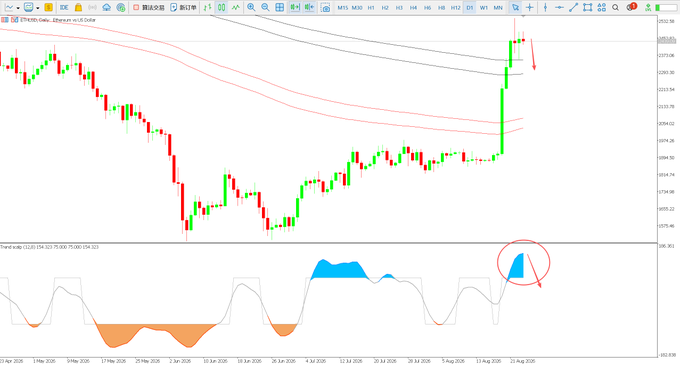The width and height of the screenshot is (680, 365).
Task: Select the H3 timeframe
Action: [x=399, y=8]
